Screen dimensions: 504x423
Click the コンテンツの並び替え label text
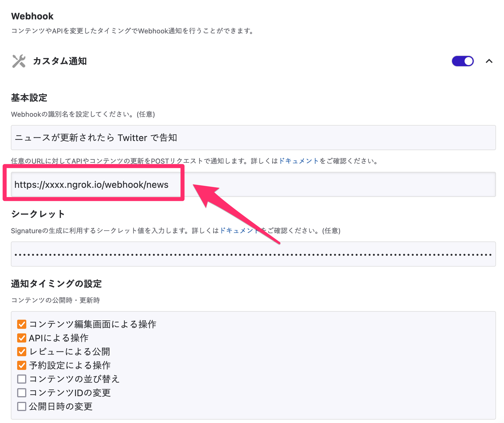coord(74,379)
